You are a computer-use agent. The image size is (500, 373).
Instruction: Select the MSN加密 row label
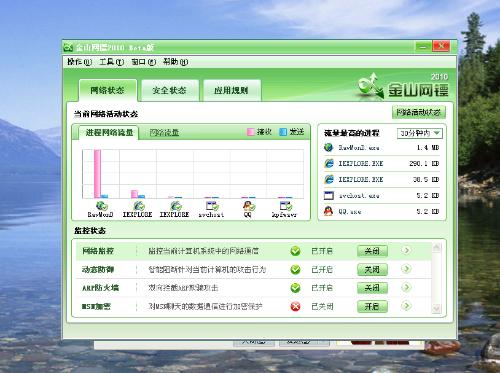[96, 306]
